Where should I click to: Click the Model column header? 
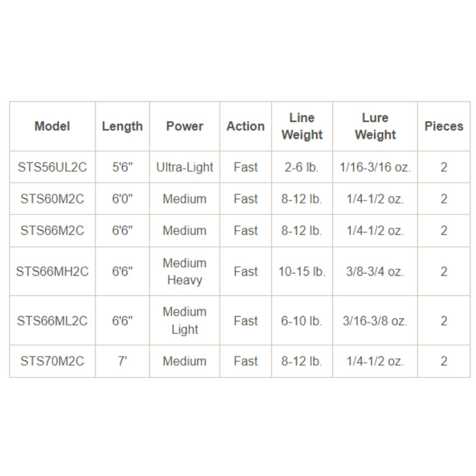(x=52, y=126)
